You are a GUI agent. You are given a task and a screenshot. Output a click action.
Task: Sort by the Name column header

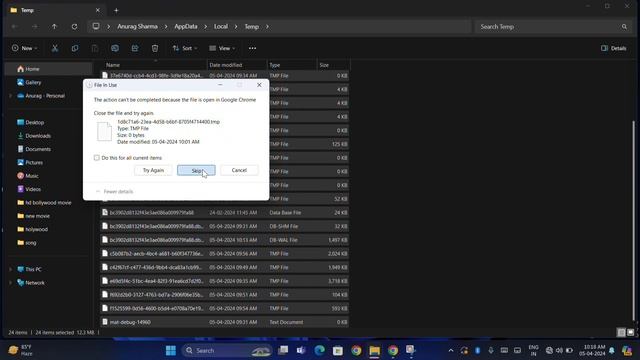[x=155, y=65]
